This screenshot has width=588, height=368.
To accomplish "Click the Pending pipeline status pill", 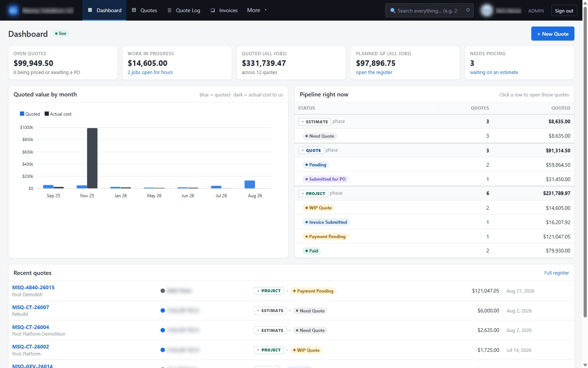I will tap(316, 165).
